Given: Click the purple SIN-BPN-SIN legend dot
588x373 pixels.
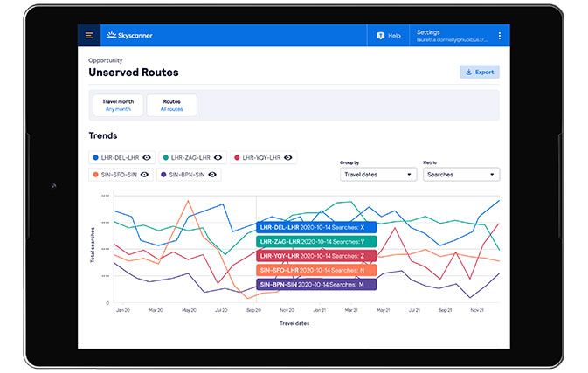Looking at the screenshot, I should coord(163,175).
